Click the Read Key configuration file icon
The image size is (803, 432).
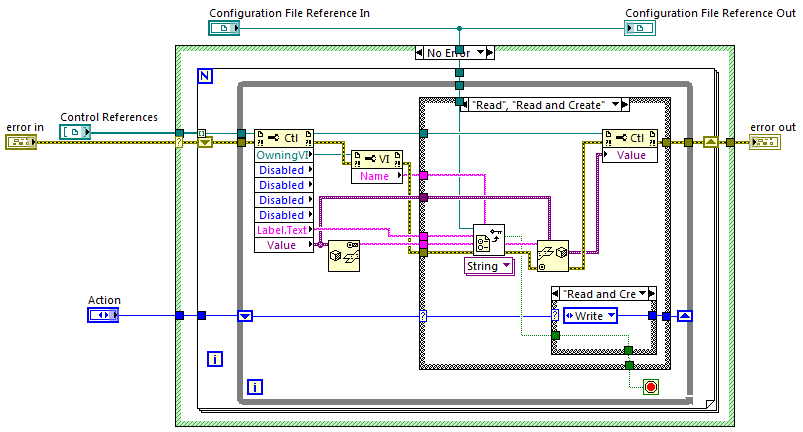click(489, 240)
